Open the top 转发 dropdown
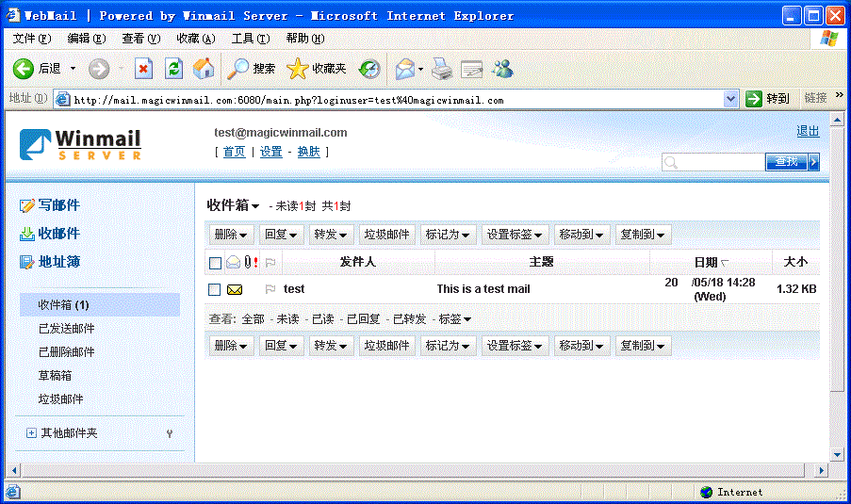 coord(331,235)
